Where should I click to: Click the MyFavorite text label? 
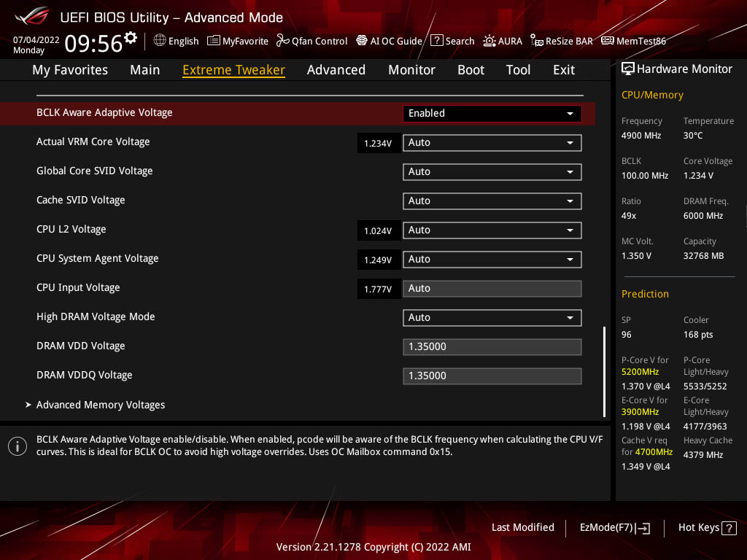pos(245,42)
